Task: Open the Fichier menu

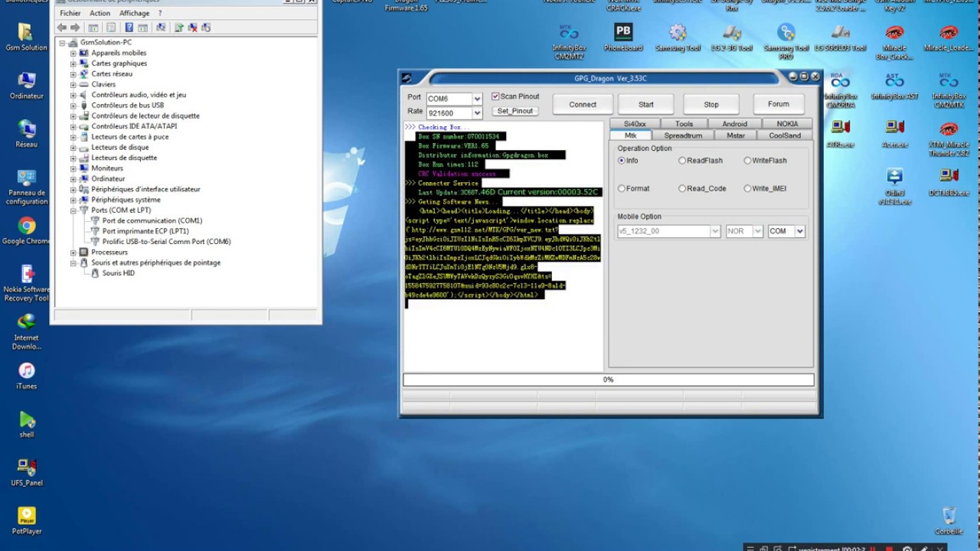Action: tap(70, 13)
